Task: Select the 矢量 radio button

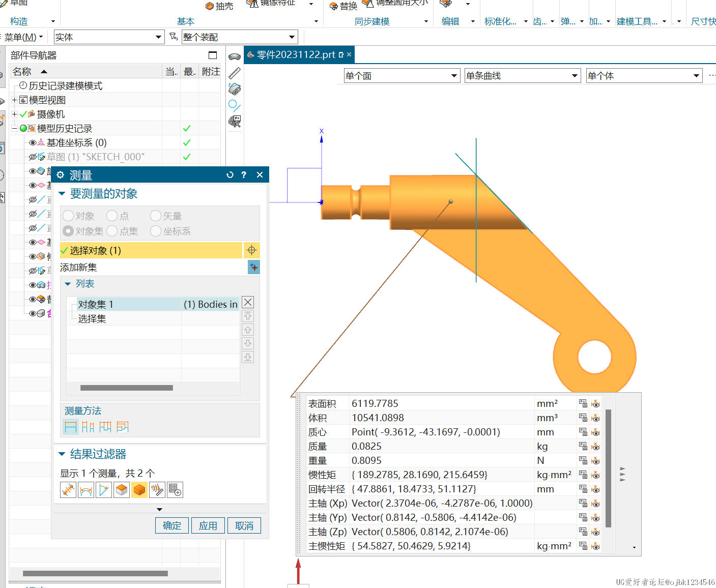Action: [156, 216]
